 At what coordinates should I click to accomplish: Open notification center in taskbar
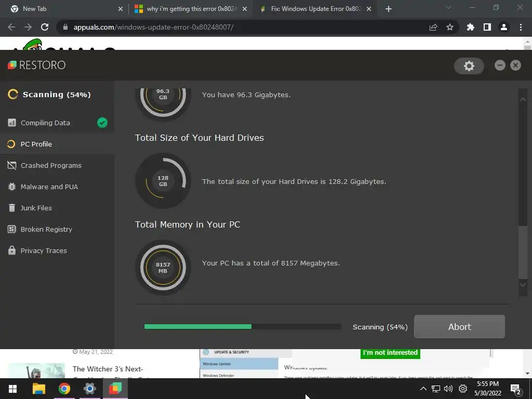[x=516, y=389]
